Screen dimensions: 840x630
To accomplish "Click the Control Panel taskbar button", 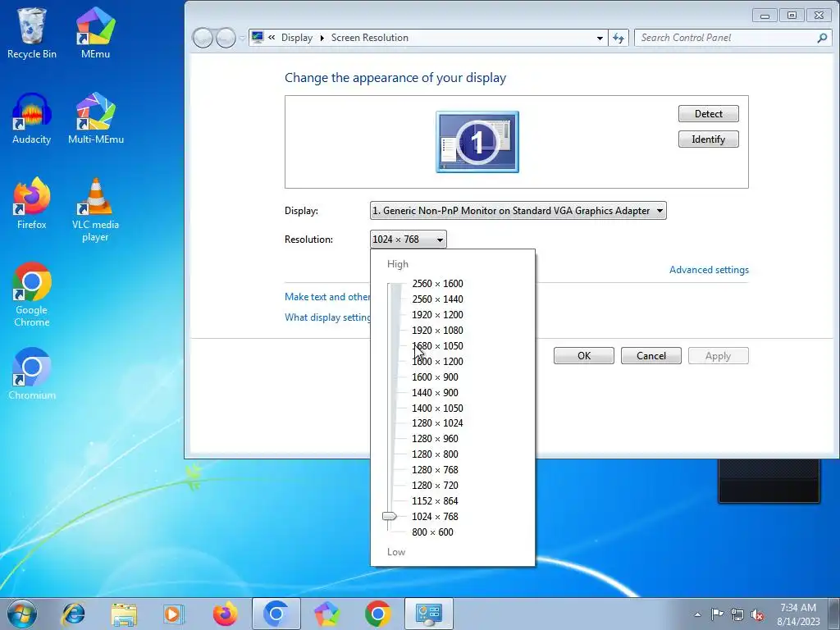I will pyautogui.click(x=428, y=614).
